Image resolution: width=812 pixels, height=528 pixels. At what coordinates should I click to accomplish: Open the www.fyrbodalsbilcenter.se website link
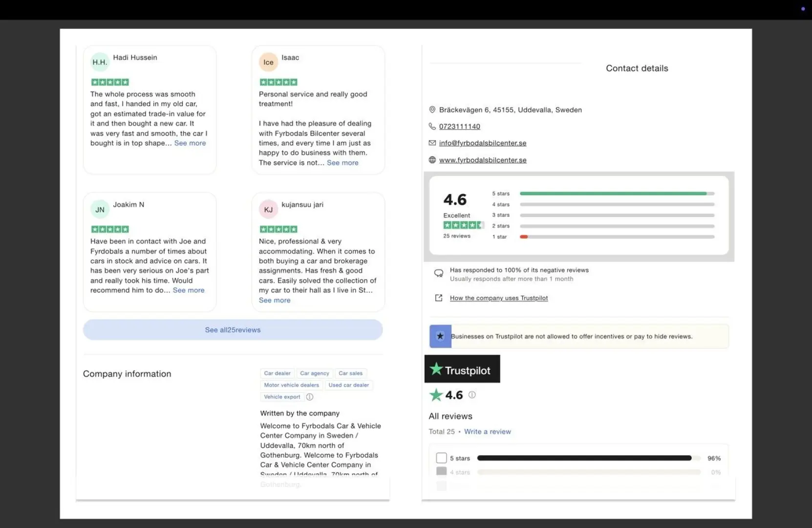[x=483, y=160]
